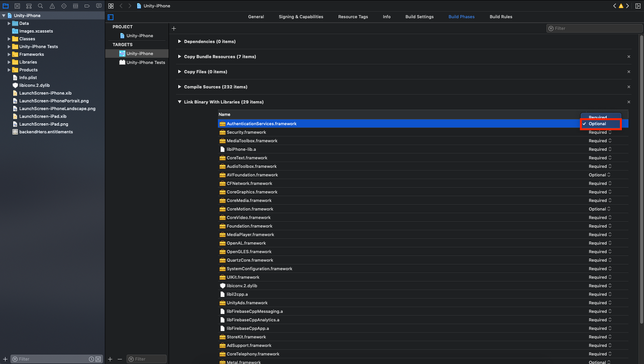Select Unity-iPhone under PROJECT
Viewport: 644px width, 364px height.
coord(136,36)
